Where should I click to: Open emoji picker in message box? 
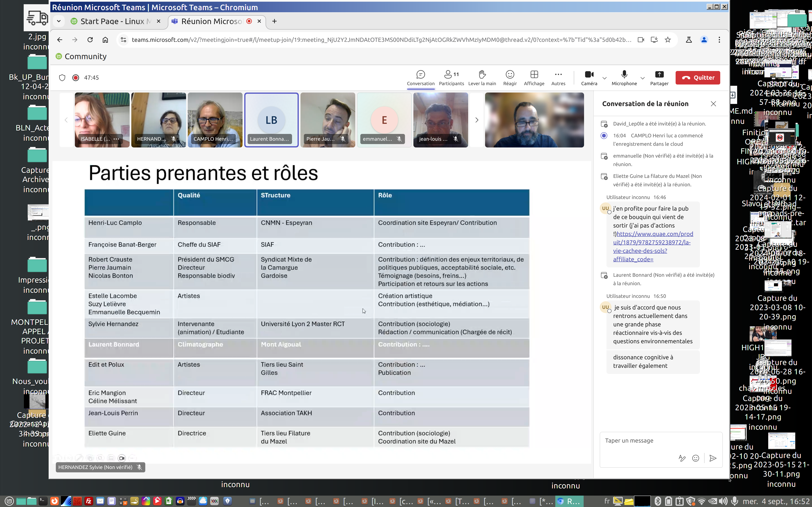tap(696, 458)
